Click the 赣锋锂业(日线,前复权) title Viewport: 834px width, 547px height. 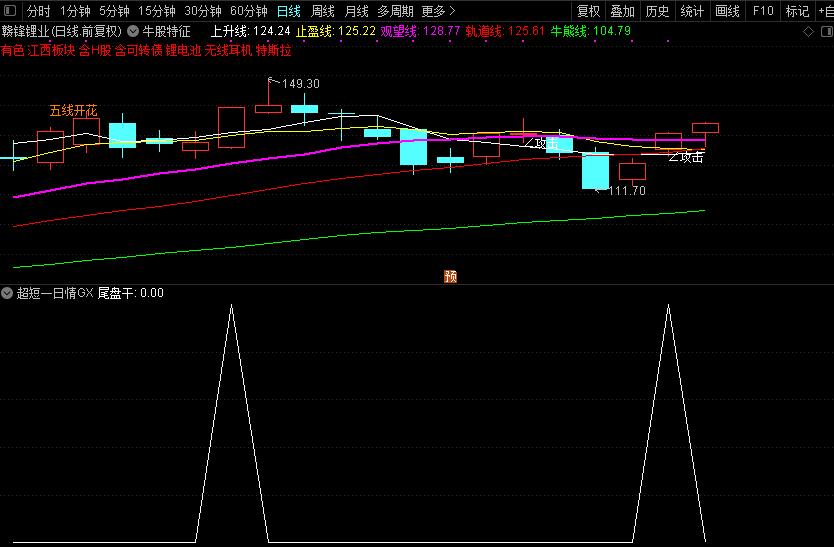coord(61,31)
